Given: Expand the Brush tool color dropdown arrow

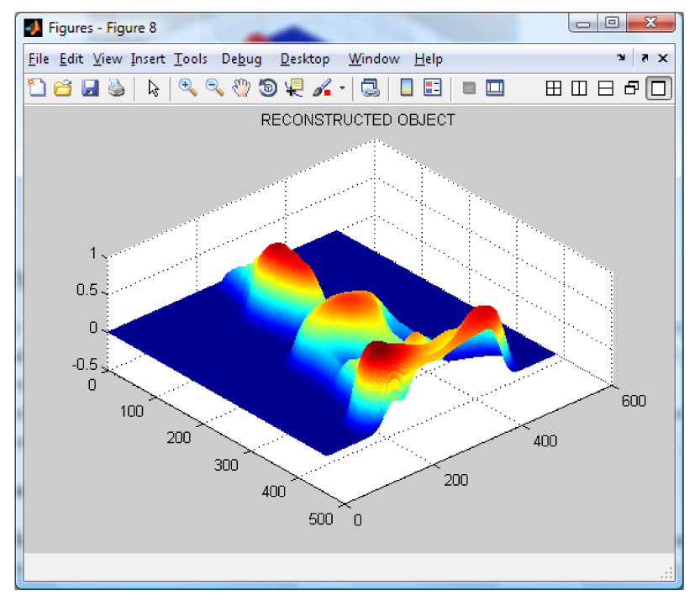Looking at the screenshot, I should point(342,88).
